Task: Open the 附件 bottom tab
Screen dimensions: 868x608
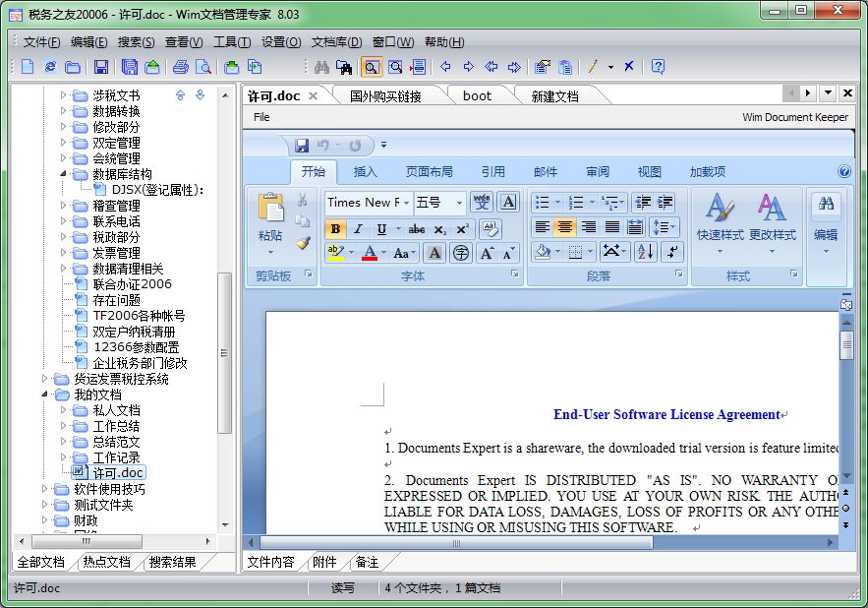Action: tap(324, 562)
